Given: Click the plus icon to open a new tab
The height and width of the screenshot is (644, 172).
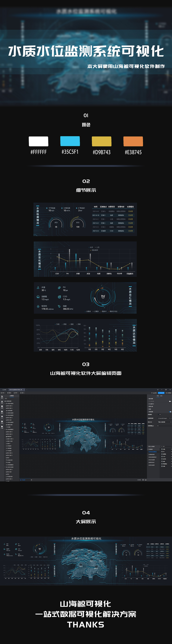Looking at the screenshot, I should click(x=27, y=390).
